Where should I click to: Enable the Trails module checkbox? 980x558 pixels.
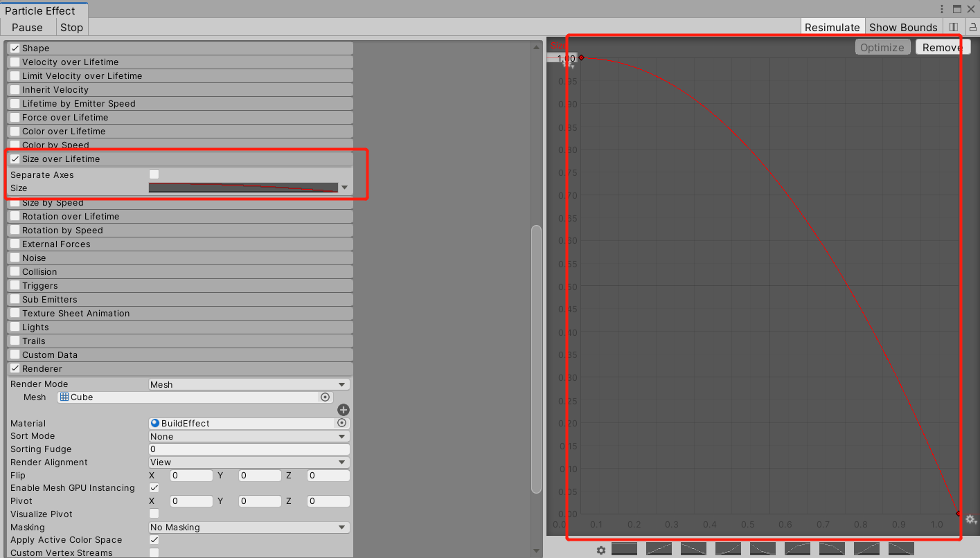click(15, 341)
